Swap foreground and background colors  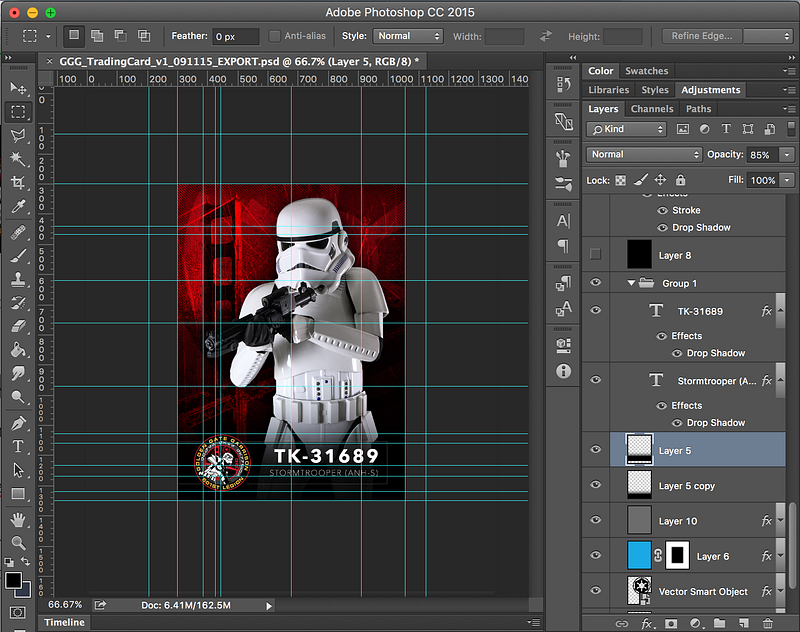[x=26, y=561]
